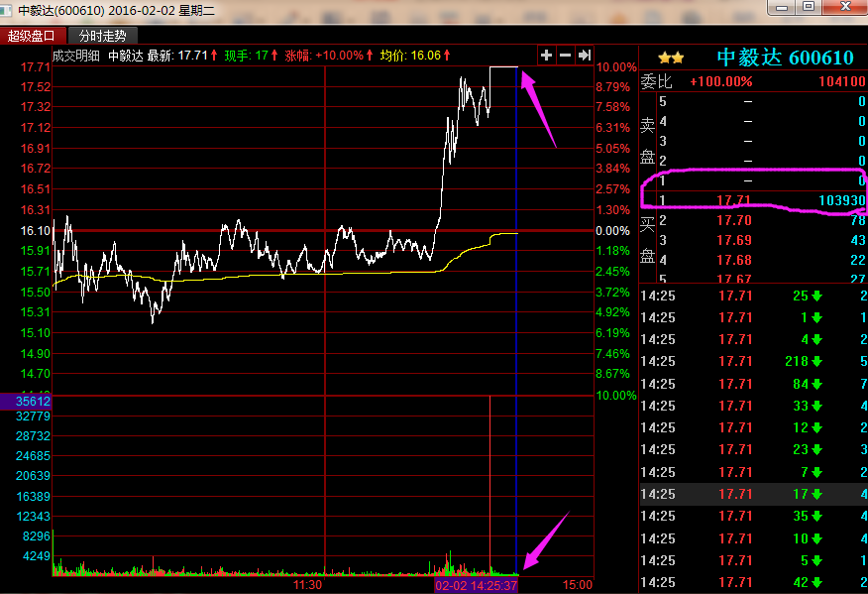The width and height of the screenshot is (868, 594).
Task: Maximize the 中毅达 window
Action: (x=809, y=7)
